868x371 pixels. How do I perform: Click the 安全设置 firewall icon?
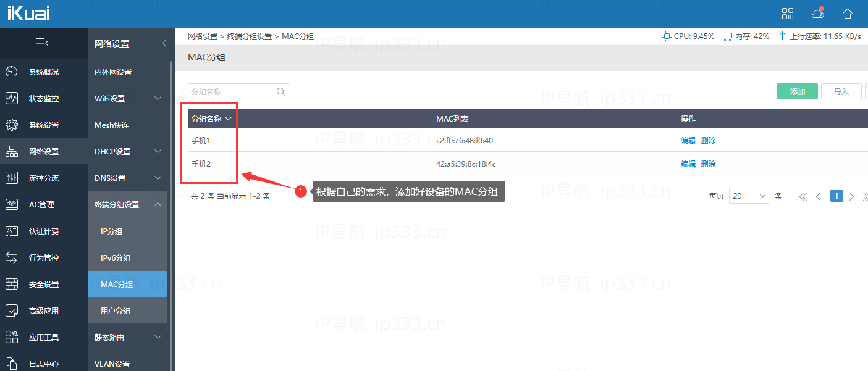(12, 284)
